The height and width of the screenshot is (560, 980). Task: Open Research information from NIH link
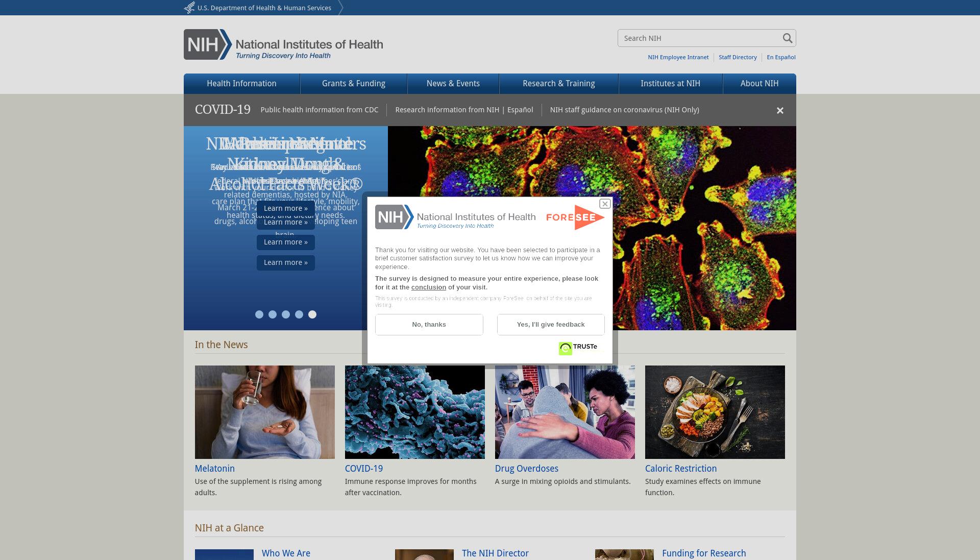click(447, 110)
